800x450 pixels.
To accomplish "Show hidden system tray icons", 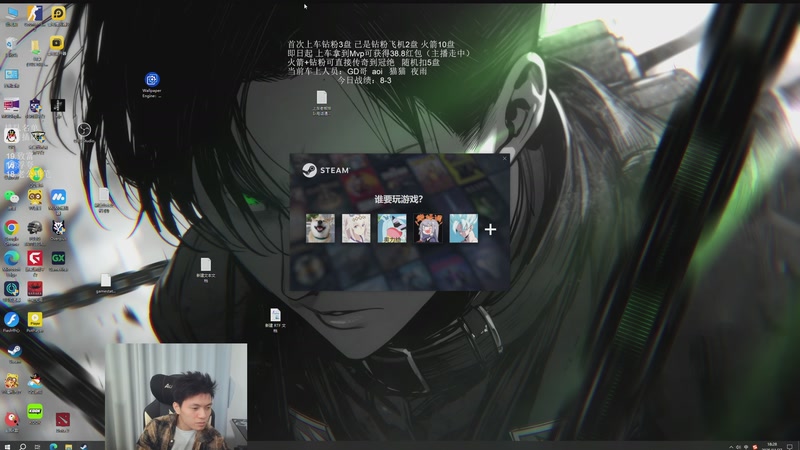I will [731, 447].
